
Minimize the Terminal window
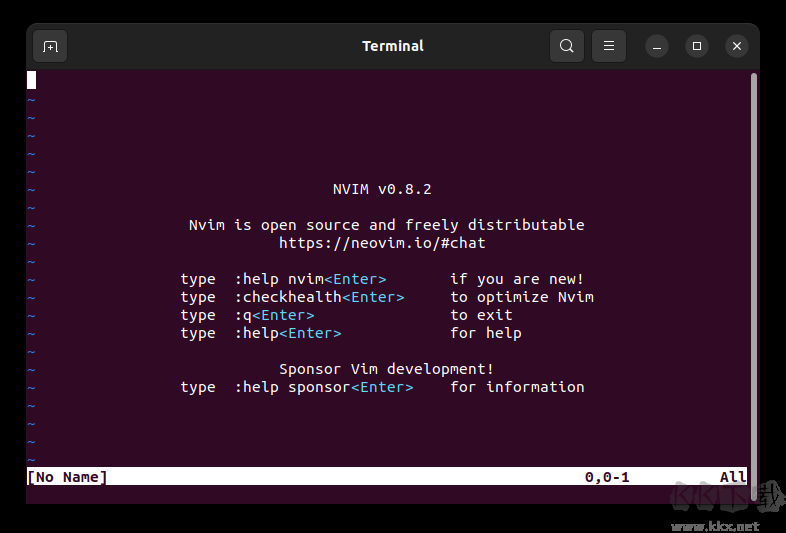tap(657, 46)
